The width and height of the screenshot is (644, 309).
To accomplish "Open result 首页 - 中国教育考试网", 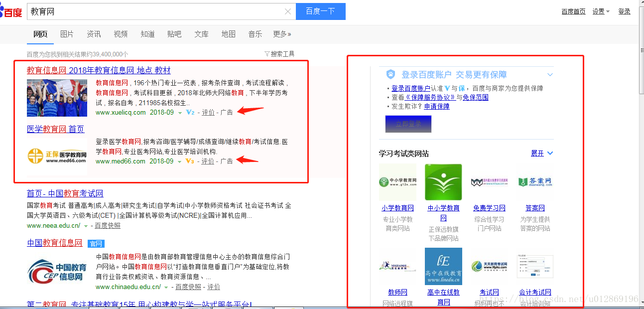I will tap(65, 193).
